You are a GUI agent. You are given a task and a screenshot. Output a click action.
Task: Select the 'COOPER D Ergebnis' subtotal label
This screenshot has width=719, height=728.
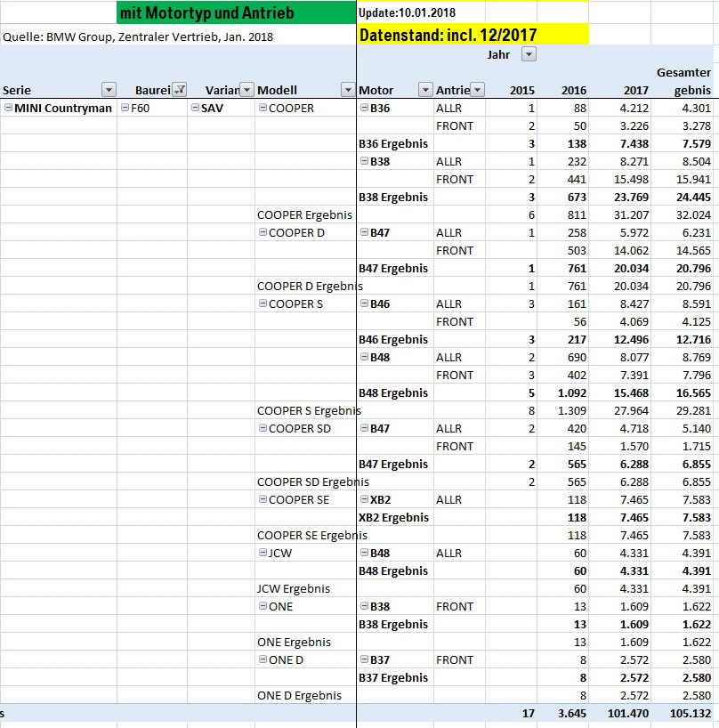pyautogui.click(x=310, y=286)
